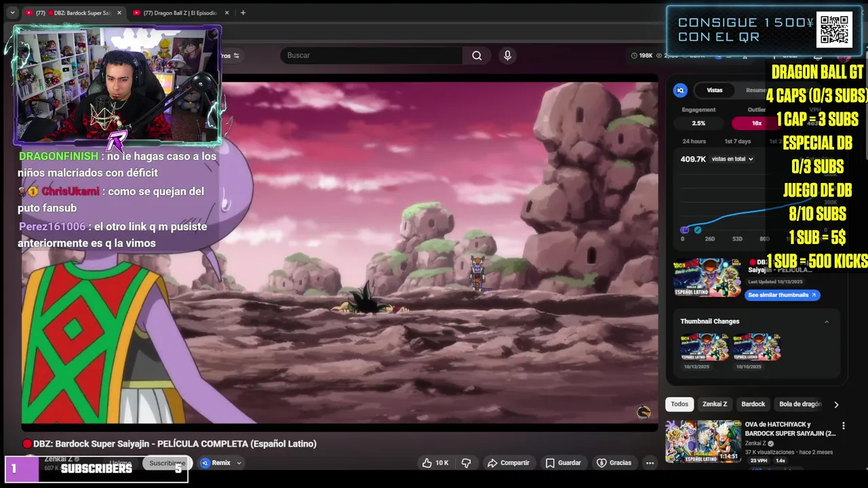Expand the Remix dropdown arrow

tap(239, 463)
